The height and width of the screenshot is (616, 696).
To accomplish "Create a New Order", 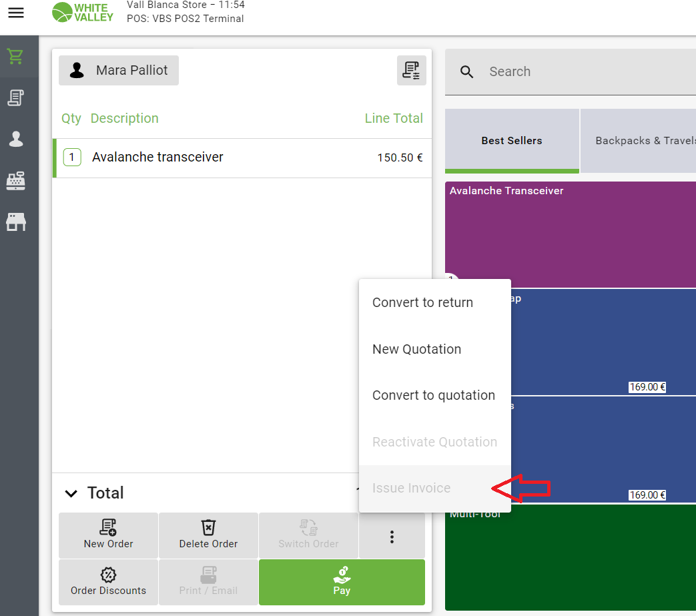I will (x=108, y=535).
